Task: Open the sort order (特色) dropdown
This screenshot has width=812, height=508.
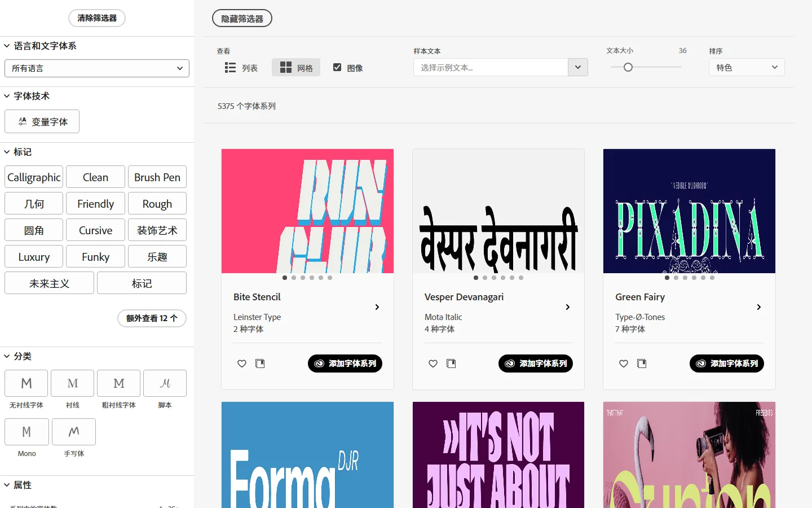Action: click(x=747, y=67)
